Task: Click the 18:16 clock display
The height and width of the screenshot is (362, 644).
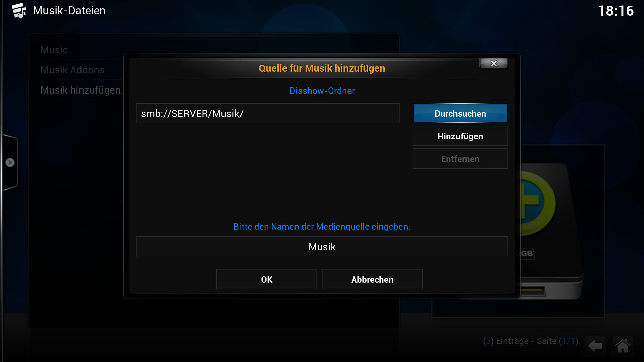Action: coord(616,11)
